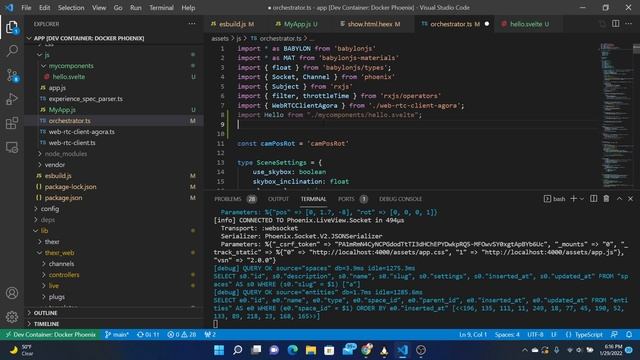
Task: Click the feedback icon in status bar
Action: 614,335
